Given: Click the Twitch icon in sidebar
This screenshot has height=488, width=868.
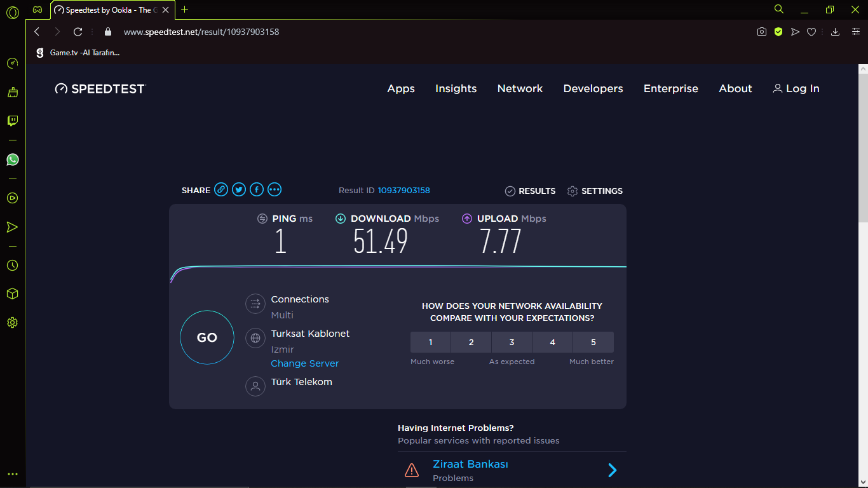Looking at the screenshot, I should tap(12, 121).
